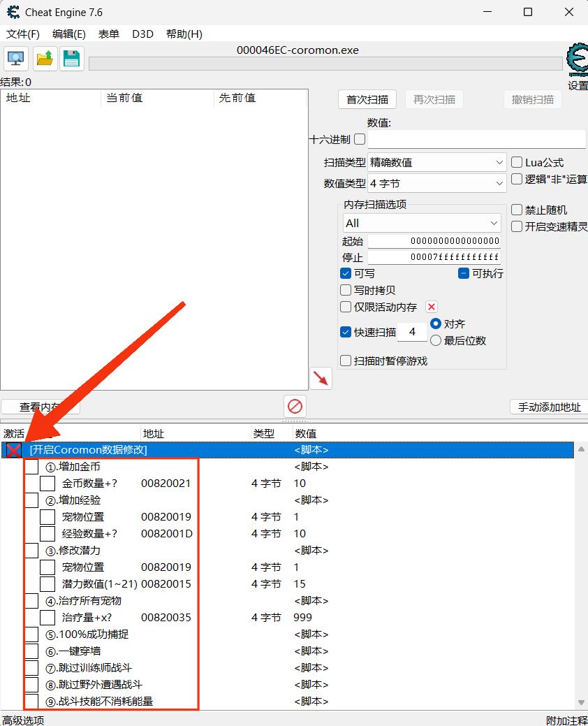Open the memory region All dropdown

pos(422,223)
